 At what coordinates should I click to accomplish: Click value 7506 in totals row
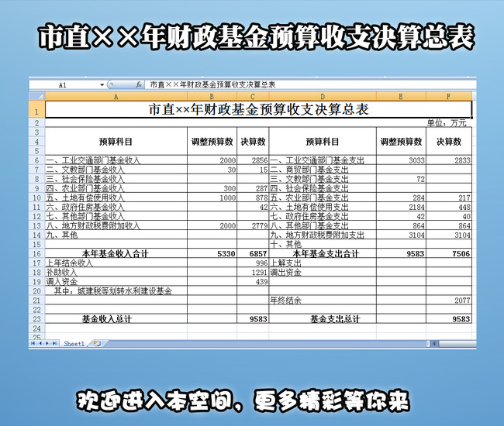461,253
